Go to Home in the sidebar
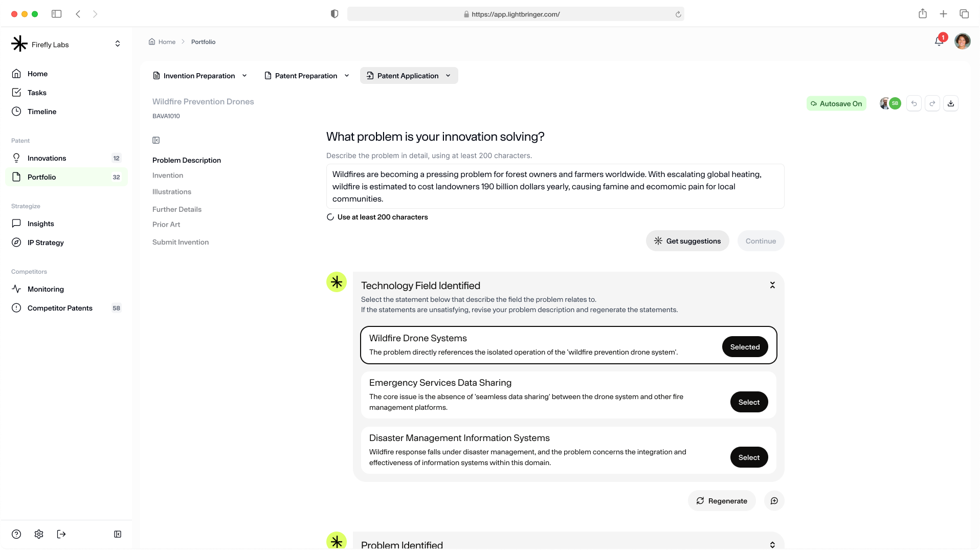Viewport: 980px width, 550px height. pyautogui.click(x=66, y=74)
